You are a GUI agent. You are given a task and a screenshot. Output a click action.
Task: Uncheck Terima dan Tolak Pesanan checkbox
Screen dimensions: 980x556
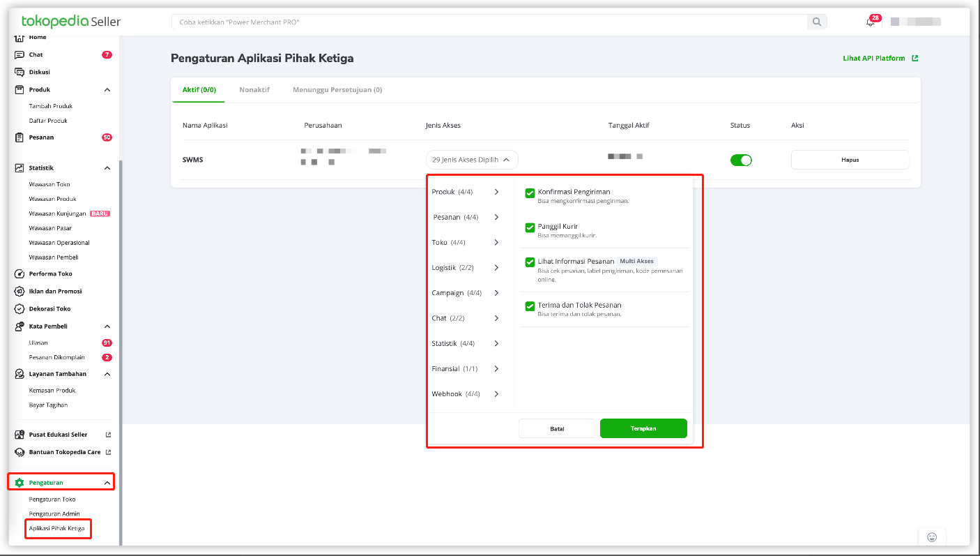point(530,306)
